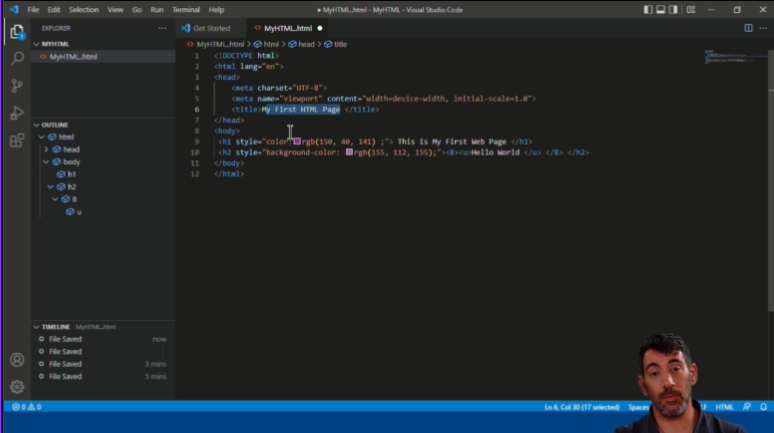Click the HTML language mode in status bar

pyautogui.click(x=725, y=407)
